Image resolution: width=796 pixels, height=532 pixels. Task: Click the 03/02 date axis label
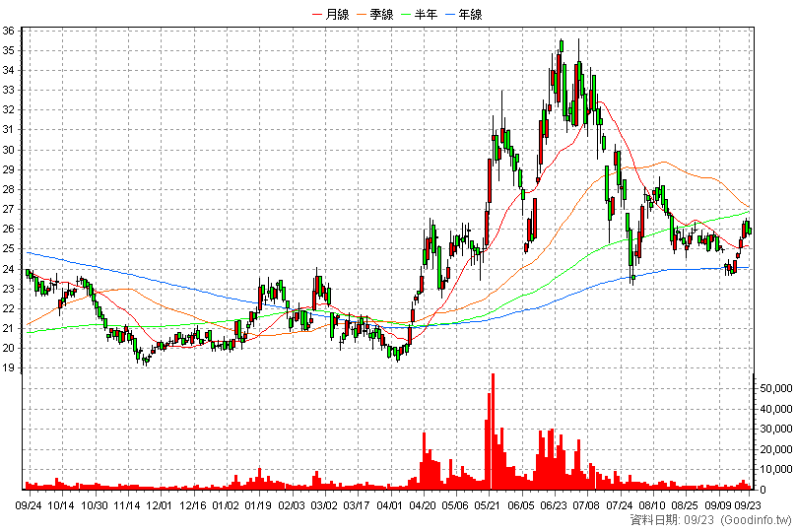coord(324,505)
